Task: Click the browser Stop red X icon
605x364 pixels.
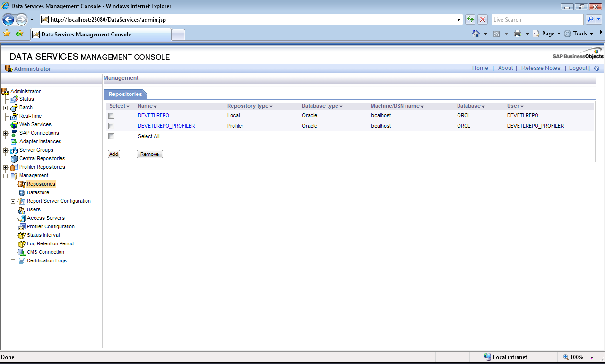Action: 483,19
